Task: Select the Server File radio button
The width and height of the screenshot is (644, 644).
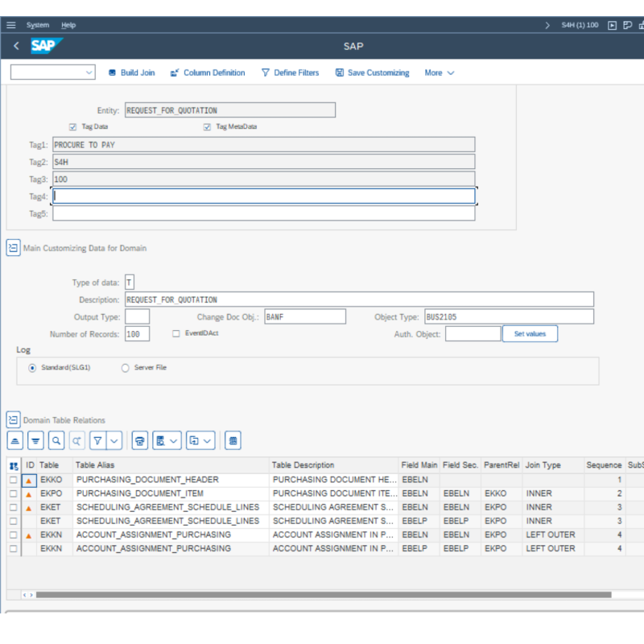Action: point(125,368)
